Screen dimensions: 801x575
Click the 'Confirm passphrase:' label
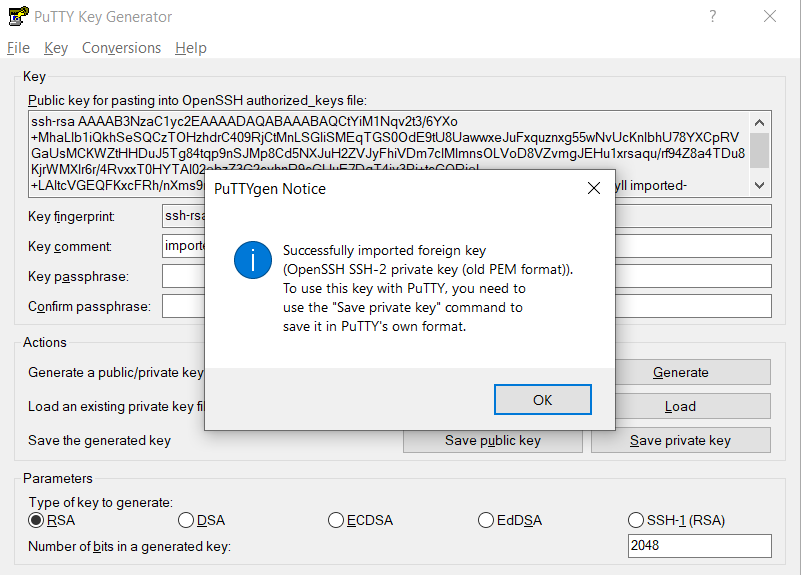coord(89,306)
